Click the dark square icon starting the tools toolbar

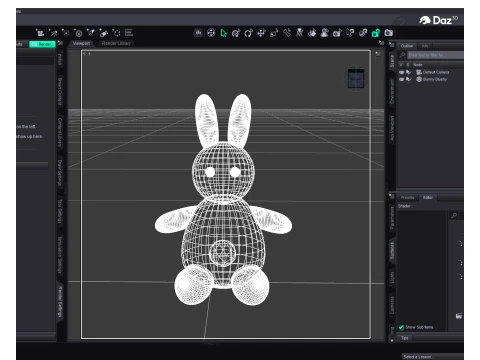[198, 33]
